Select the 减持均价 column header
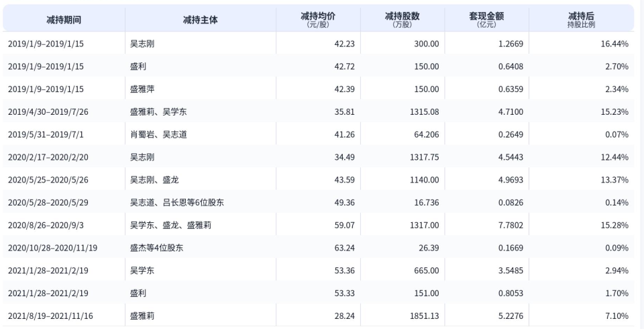The height and width of the screenshot is (329, 644). click(x=318, y=19)
